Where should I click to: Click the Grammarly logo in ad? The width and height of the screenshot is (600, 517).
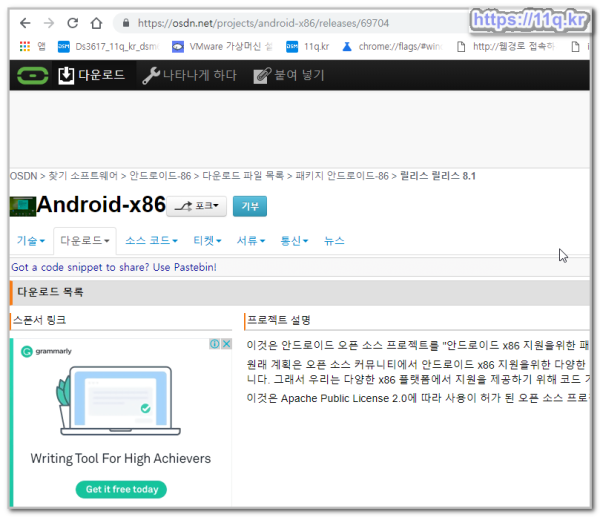[46, 351]
